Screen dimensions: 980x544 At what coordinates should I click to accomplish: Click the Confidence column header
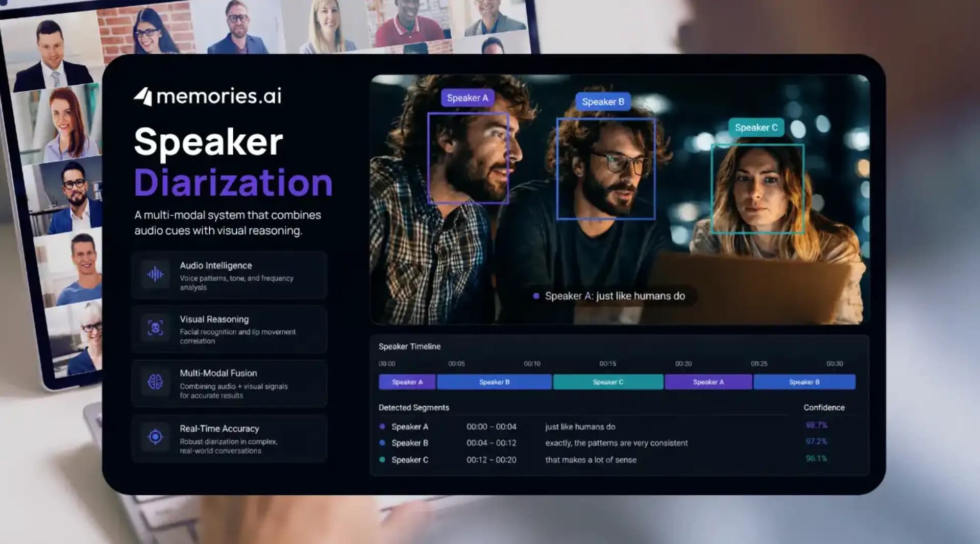pyautogui.click(x=824, y=408)
